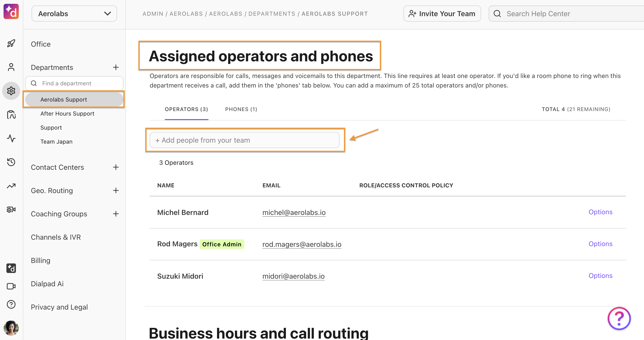Click the AEROLABS SUPPORT breadcrumb
This screenshot has width=644, height=340.
click(x=335, y=14)
